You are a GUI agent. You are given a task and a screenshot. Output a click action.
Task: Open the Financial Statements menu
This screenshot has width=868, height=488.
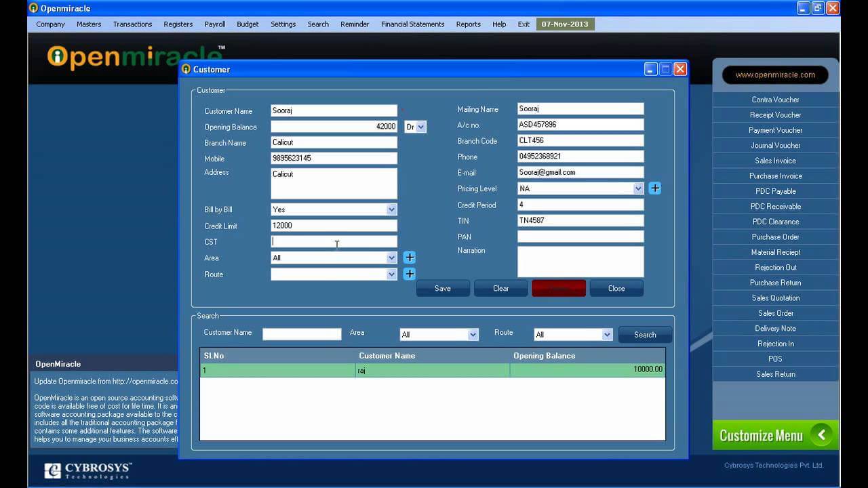[413, 24]
